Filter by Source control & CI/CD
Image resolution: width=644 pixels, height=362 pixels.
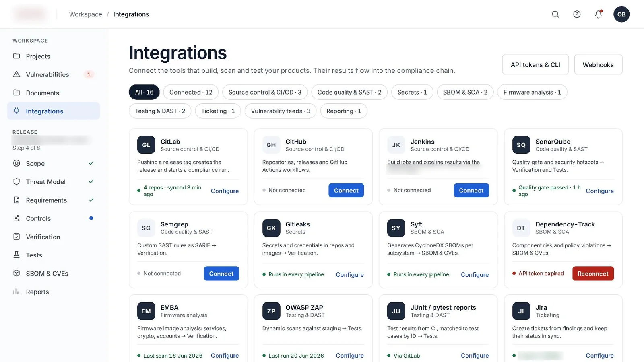pyautogui.click(x=265, y=92)
